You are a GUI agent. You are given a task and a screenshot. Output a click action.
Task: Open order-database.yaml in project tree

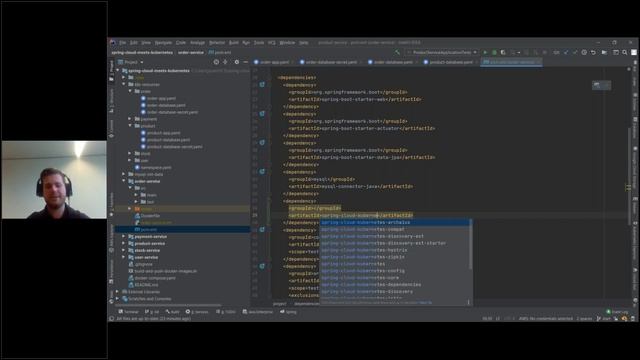[163, 105]
